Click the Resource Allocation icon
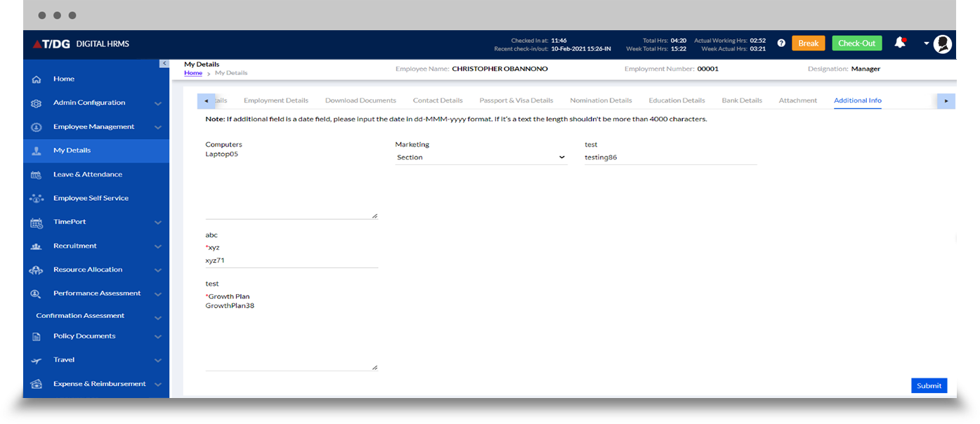Viewport: 980px width, 424px height. (x=37, y=270)
